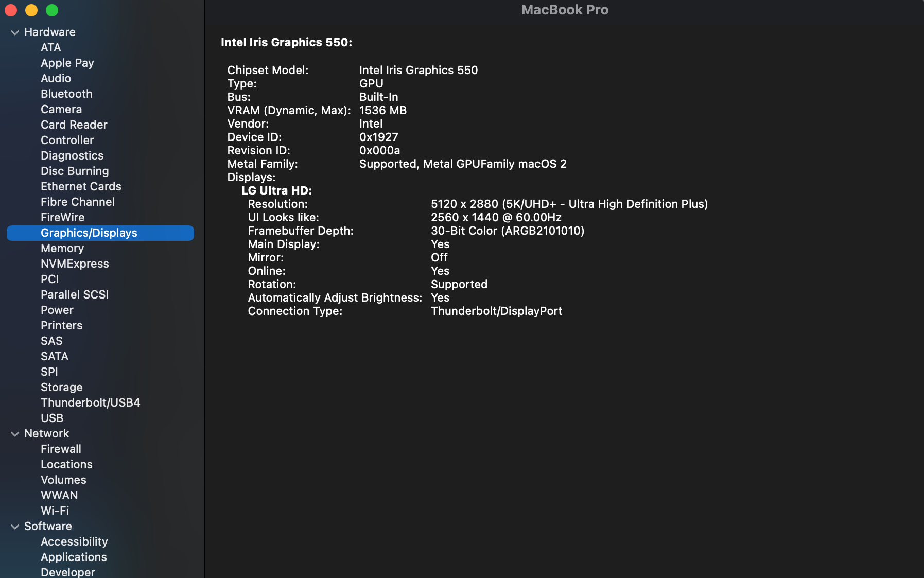Select Diagnostics in the sidebar
Screen dimensions: 924x578
pos(72,155)
